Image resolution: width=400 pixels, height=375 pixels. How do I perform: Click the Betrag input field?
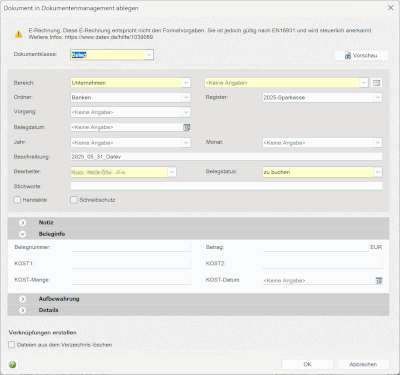(x=315, y=247)
